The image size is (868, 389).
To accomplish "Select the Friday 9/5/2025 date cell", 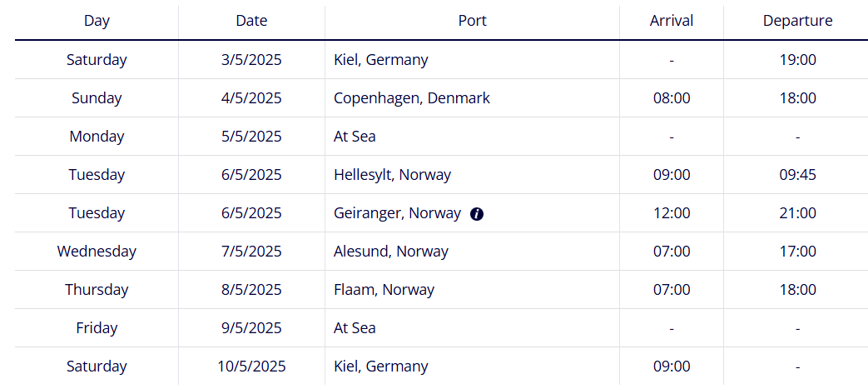I will [251, 328].
